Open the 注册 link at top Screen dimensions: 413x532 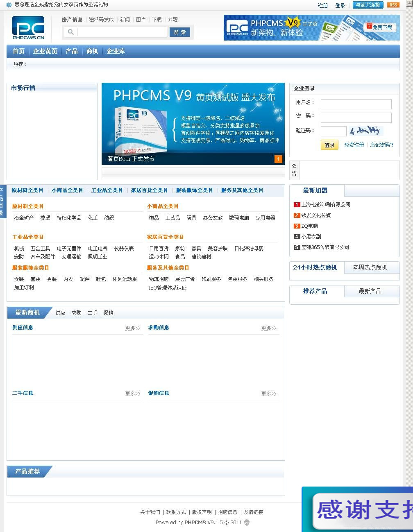[323, 5]
